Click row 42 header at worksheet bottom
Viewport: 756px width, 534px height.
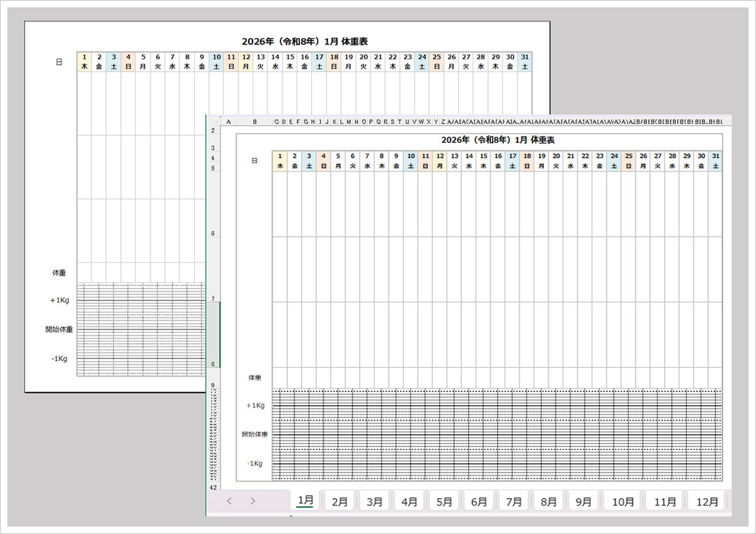(213, 487)
